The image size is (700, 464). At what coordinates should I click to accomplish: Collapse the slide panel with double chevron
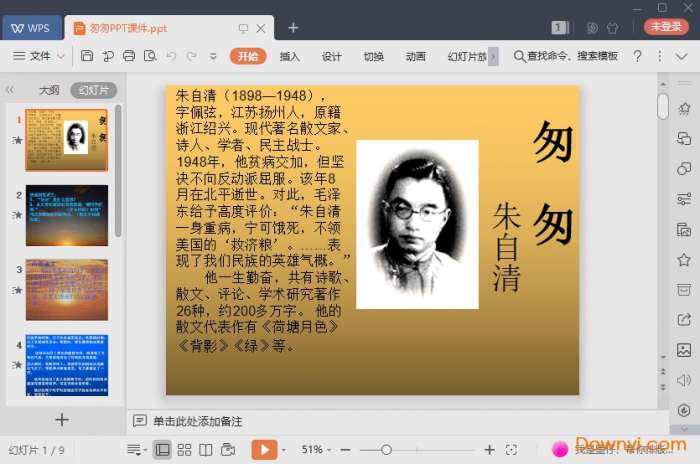point(10,90)
